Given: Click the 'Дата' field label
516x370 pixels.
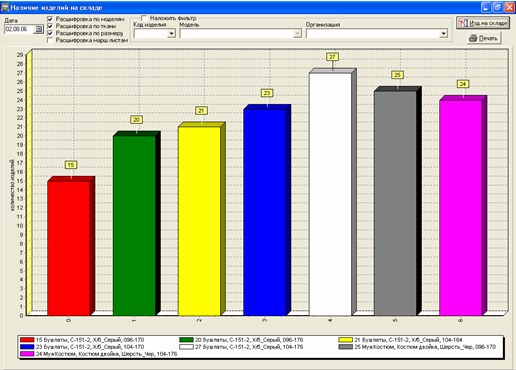Looking at the screenshot, I should point(11,21).
